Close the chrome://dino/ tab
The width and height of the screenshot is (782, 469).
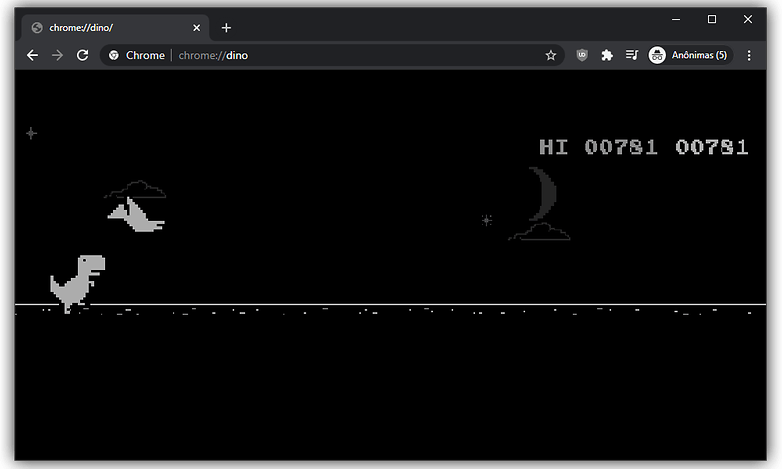point(196,28)
